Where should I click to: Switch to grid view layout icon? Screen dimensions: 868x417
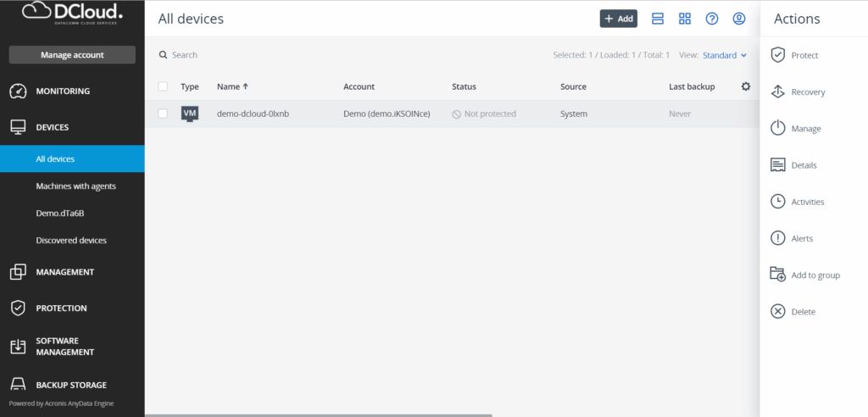685,19
